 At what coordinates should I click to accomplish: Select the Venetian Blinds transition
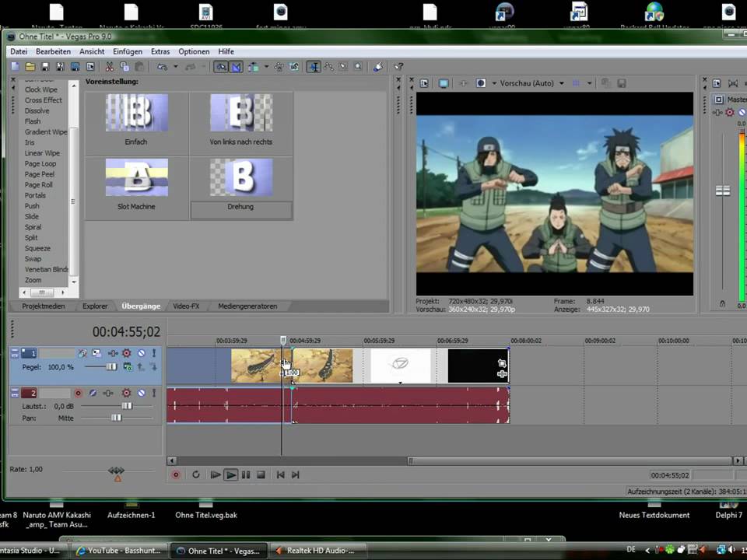pos(46,270)
